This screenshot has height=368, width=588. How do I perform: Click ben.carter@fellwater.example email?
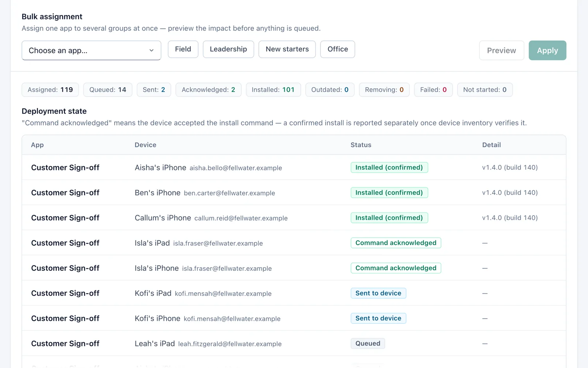tap(229, 193)
